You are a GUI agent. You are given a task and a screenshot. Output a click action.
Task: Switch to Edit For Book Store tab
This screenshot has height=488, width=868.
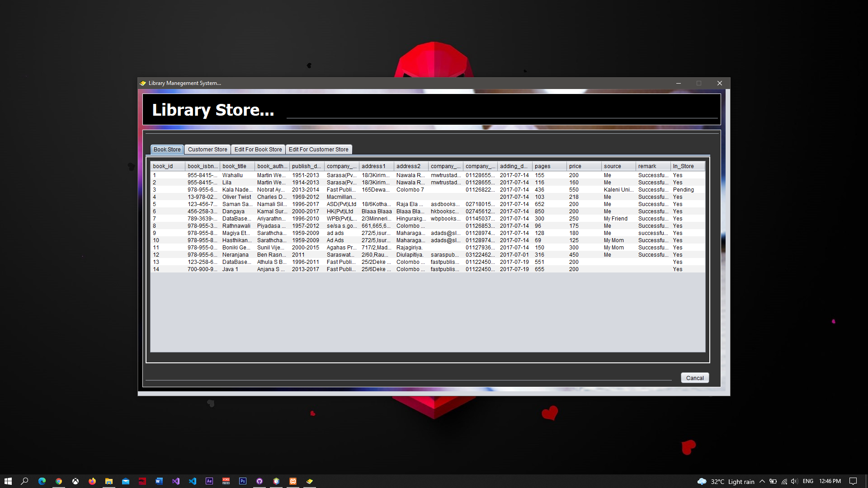point(258,150)
